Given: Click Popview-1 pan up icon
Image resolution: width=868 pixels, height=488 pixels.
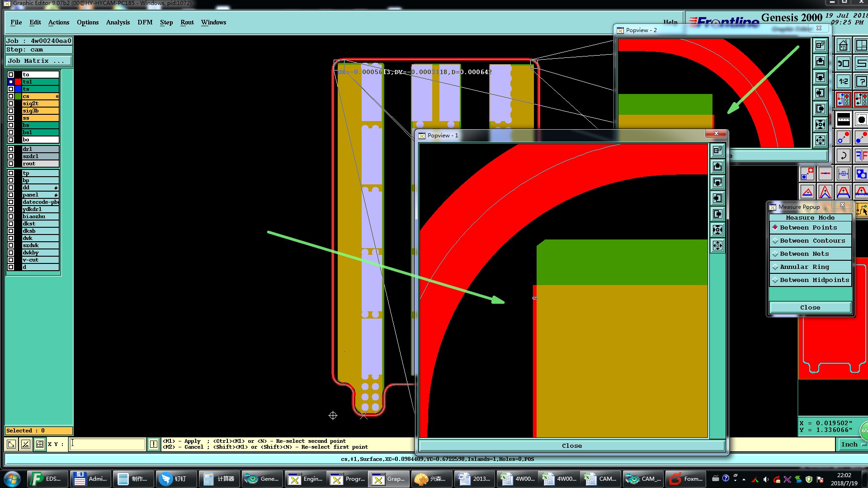Looking at the screenshot, I should (x=717, y=167).
